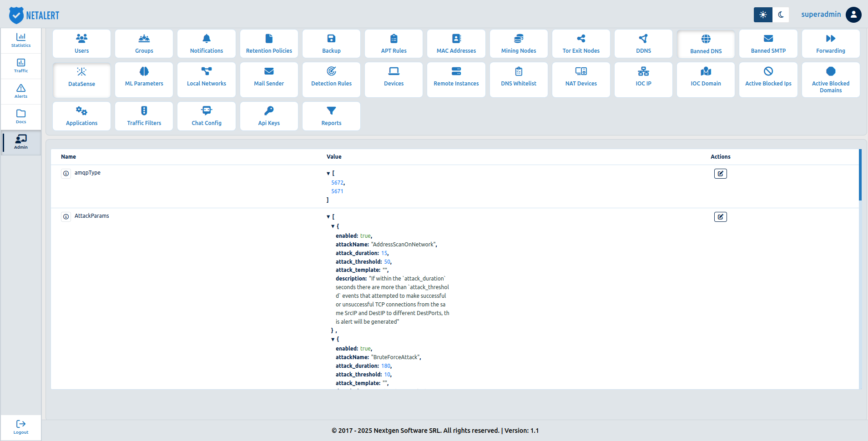Viewport: 868px width, 441px height.
Task: Open the Devices tile
Action: pos(394,80)
